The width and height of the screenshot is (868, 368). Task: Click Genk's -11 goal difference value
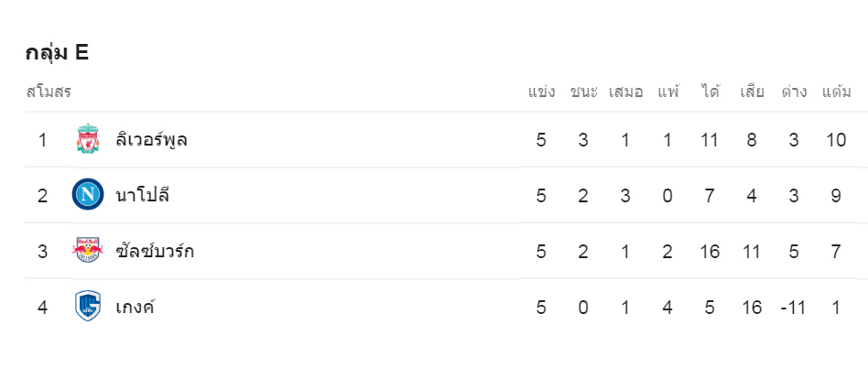[793, 307]
